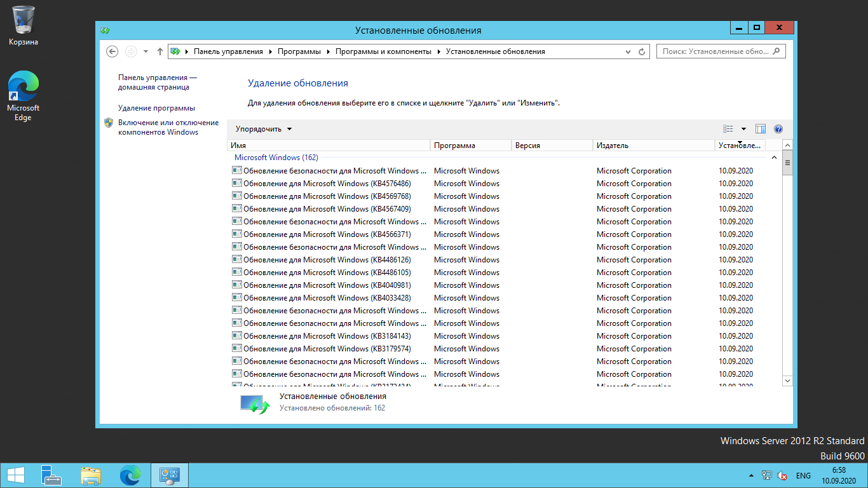Click breadcrumb arrow after Программы
This screenshot has height=488, width=868.
pos(328,51)
